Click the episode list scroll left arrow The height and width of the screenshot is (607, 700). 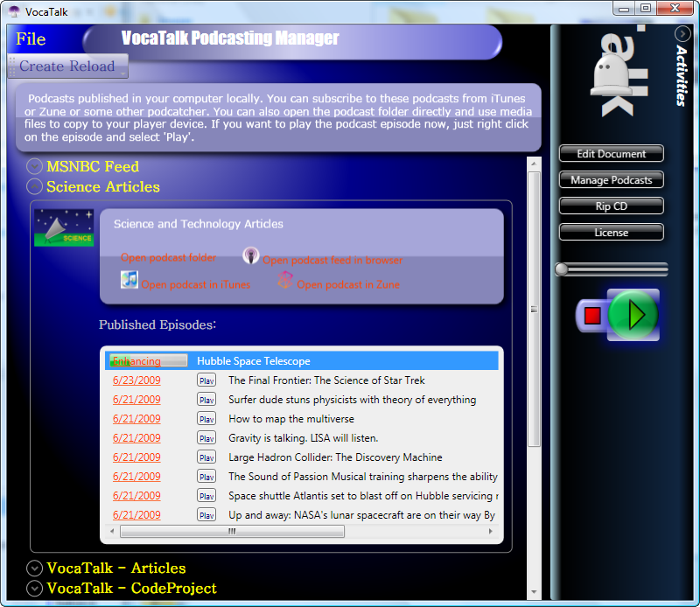[x=112, y=531]
